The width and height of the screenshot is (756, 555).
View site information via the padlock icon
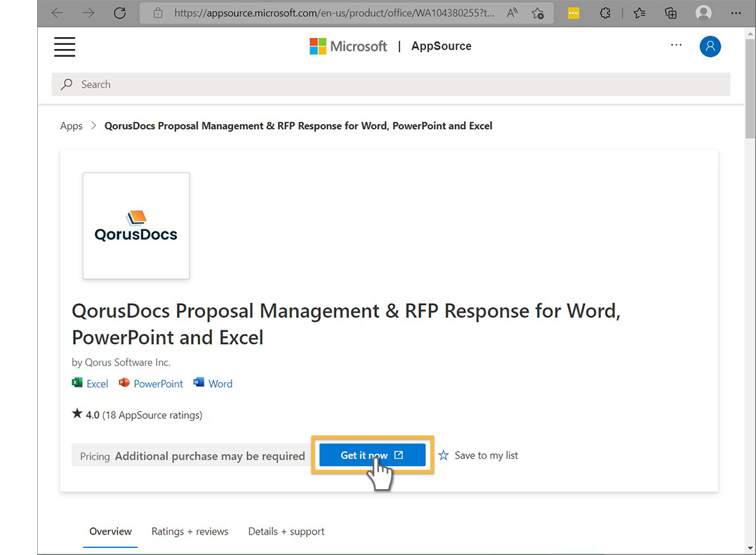pos(158,13)
